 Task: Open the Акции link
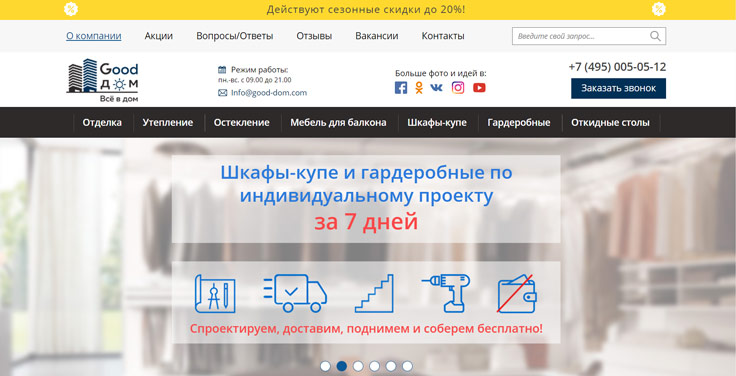(159, 36)
